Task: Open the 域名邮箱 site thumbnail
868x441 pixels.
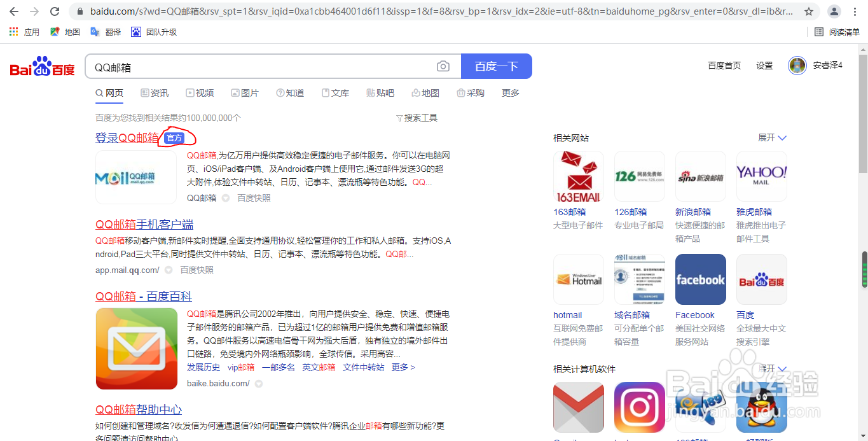Action: (x=640, y=279)
